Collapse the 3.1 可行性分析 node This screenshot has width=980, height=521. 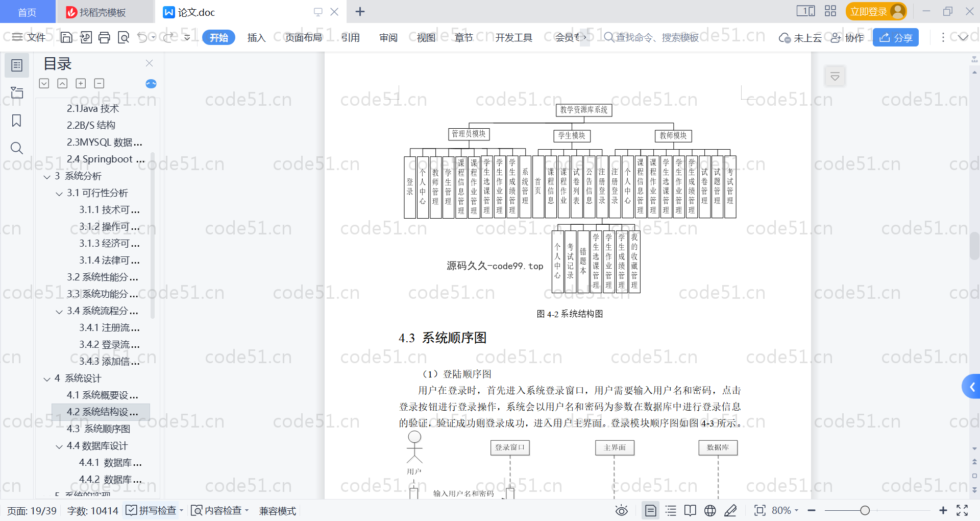click(59, 194)
